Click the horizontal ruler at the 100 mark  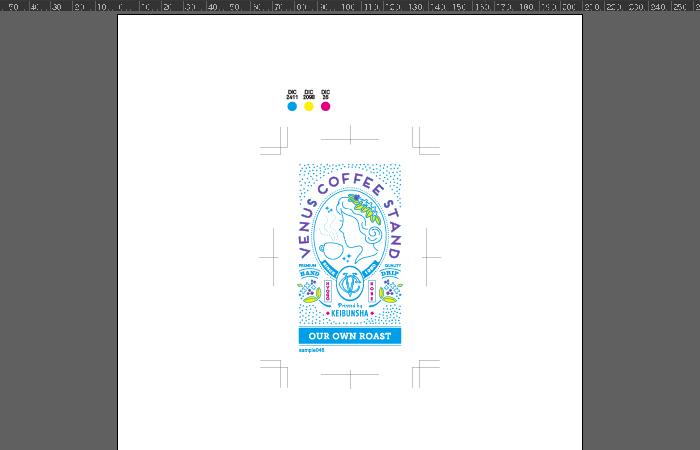[349, 7]
